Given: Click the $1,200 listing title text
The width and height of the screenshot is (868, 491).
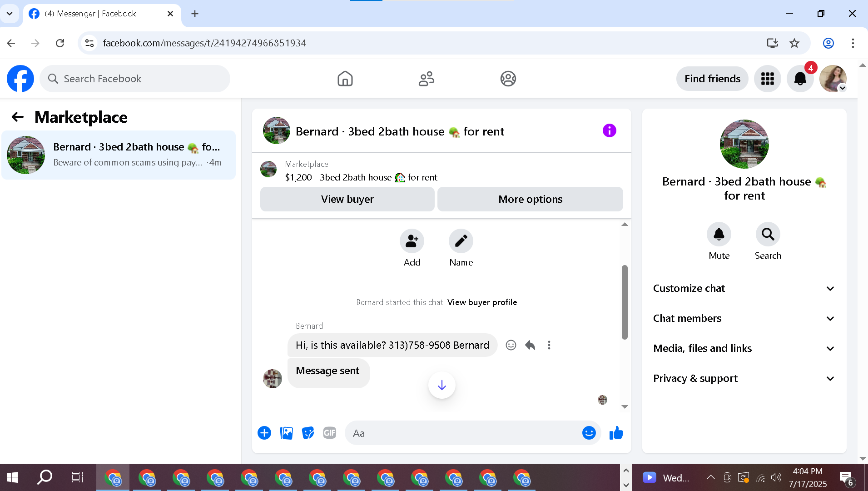Looking at the screenshot, I should coord(361,178).
